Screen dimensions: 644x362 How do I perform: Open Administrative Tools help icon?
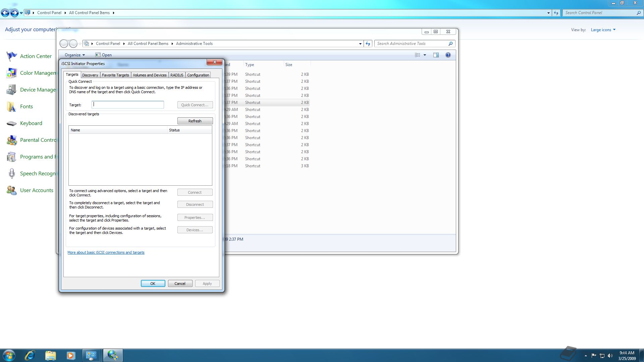point(448,55)
